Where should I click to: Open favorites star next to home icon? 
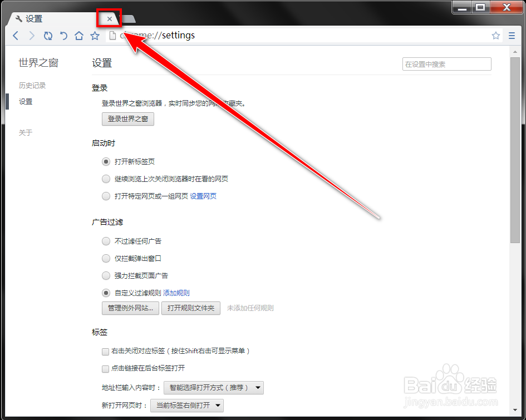tap(95, 36)
